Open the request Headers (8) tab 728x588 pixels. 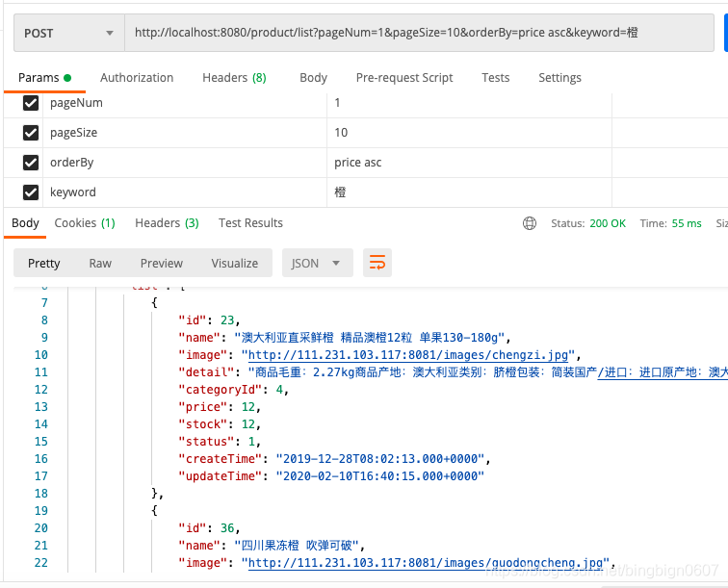[x=234, y=78]
